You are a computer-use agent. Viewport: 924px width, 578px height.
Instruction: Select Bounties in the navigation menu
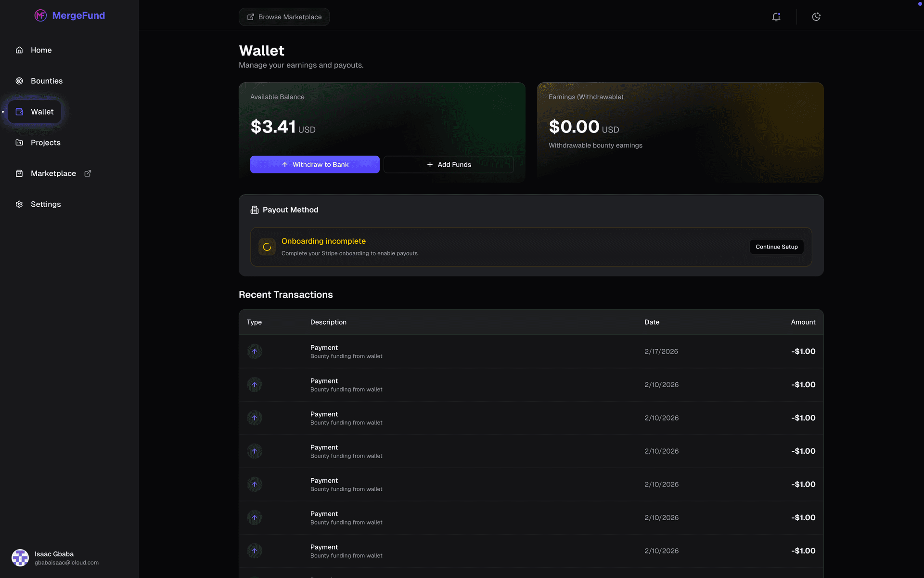[x=46, y=81]
